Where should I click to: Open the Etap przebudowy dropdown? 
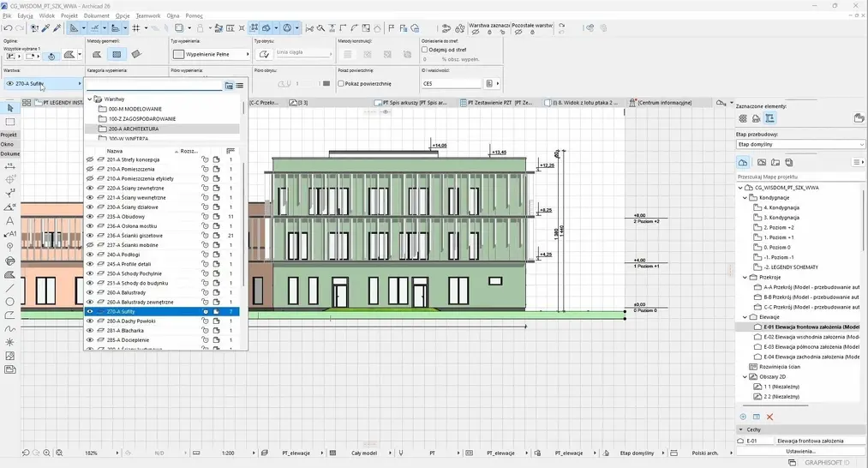click(800, 145)
